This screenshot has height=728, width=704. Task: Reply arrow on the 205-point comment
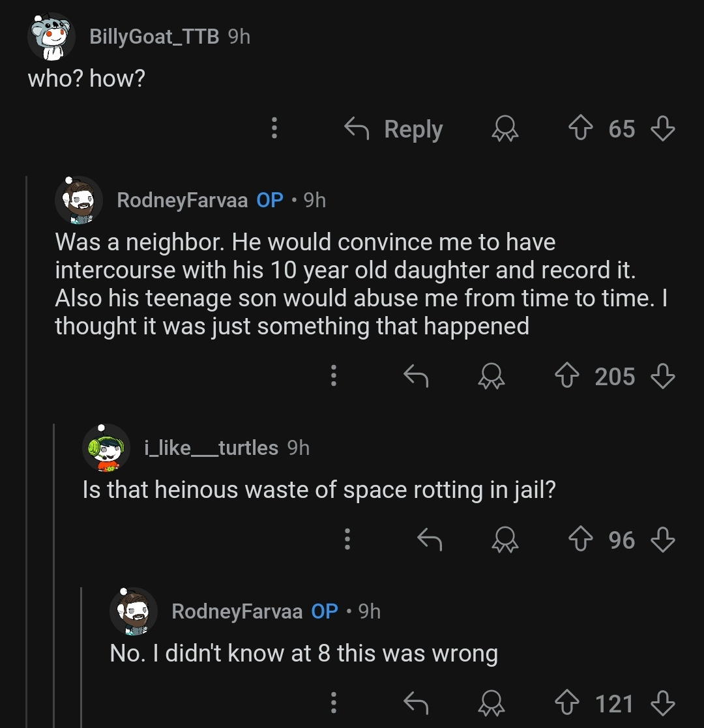coord(416,376)
